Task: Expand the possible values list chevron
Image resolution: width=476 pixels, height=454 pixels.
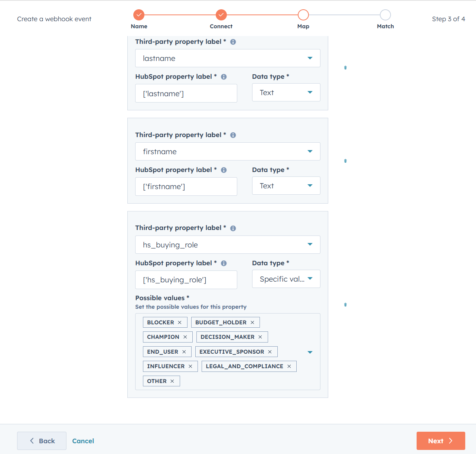Action: tap(310, 352)
